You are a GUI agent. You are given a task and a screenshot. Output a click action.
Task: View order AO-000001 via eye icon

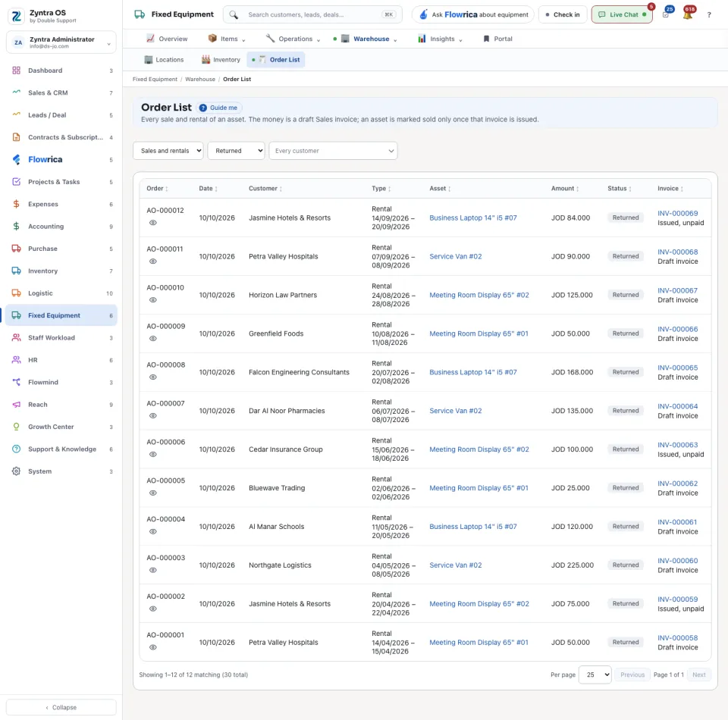tap(152, 647)
